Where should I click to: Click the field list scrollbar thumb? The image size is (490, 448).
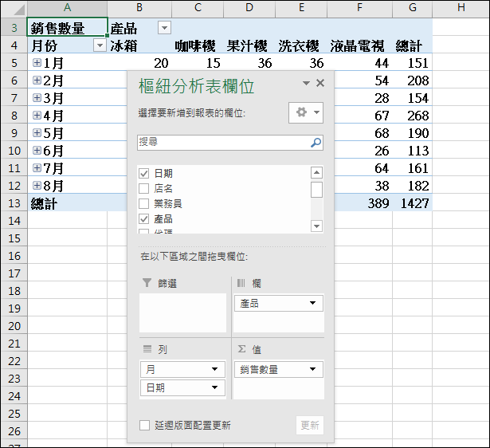pyautogui.click(x=316, y=190)
